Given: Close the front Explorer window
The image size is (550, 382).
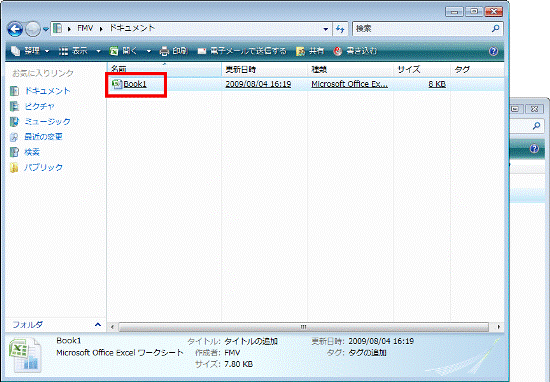Looking at the screenshot, I should [x=493, y=12].
